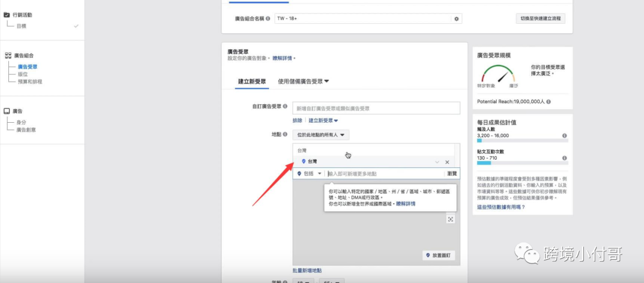Click the map pin icon on 台灣 row
Viewport: 644px width, 283px height.
(304, 161)
